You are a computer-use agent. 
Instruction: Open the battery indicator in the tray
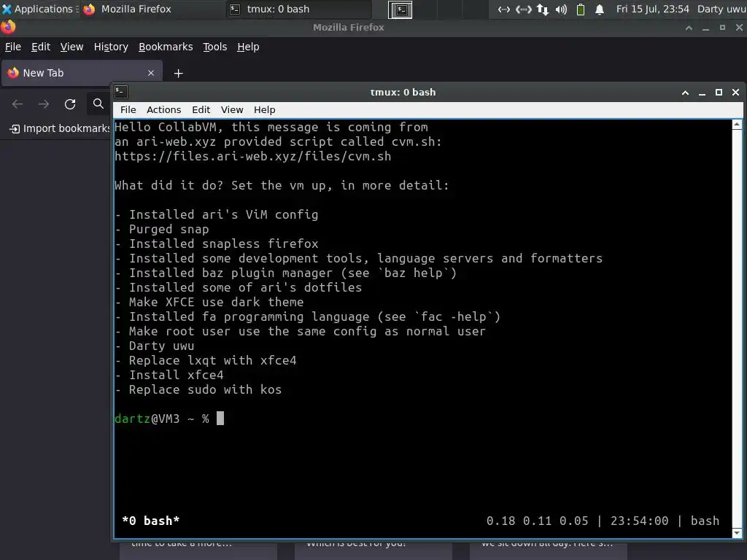(x=580, y=9)
